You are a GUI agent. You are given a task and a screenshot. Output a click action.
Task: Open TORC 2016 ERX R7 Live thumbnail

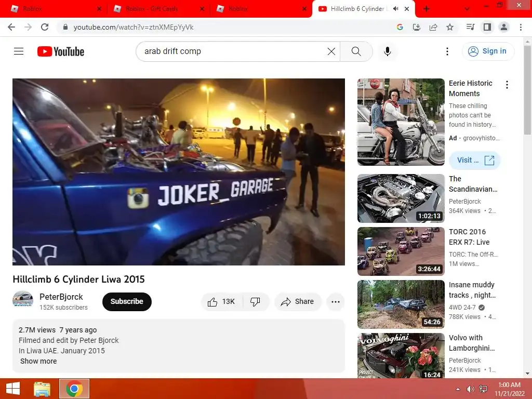[401, 251]
